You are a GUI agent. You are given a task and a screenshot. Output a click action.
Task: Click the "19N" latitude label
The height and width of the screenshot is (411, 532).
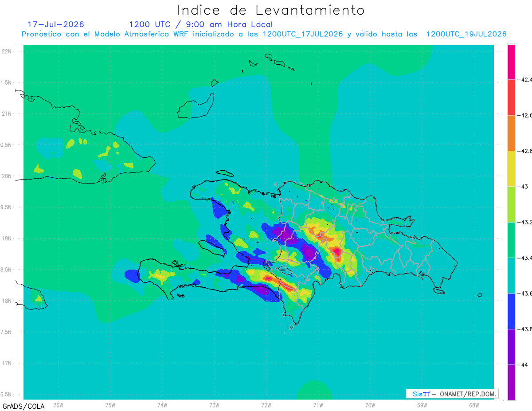[7, 239]
